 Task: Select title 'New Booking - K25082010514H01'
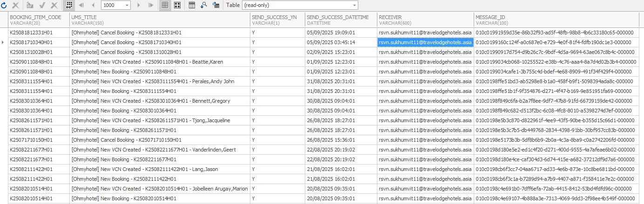pos(160,198)
